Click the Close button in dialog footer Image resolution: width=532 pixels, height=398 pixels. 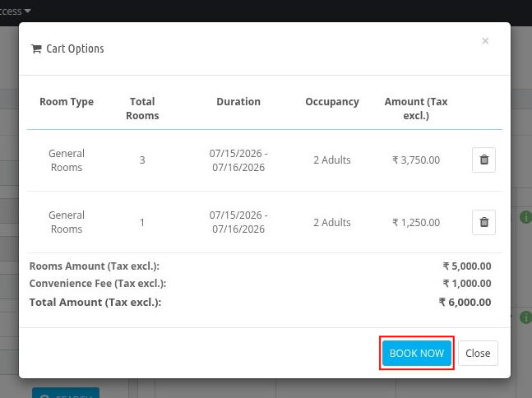tap(478, 354)
